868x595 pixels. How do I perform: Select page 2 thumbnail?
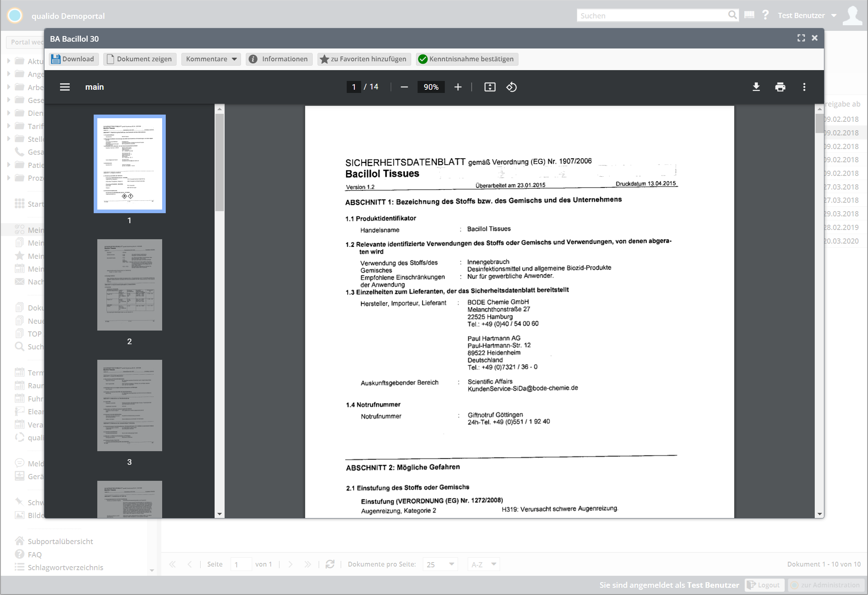coord(130,285)
